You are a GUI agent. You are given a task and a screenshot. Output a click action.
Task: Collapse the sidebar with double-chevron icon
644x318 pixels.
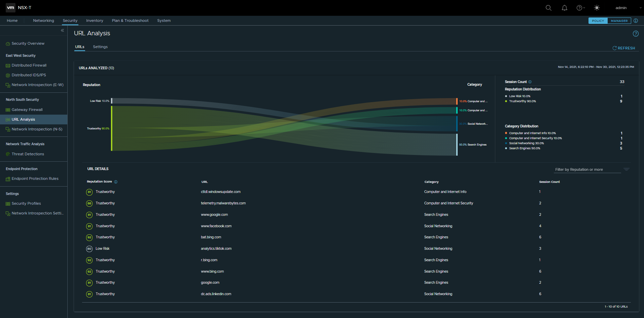coord(62,30)
